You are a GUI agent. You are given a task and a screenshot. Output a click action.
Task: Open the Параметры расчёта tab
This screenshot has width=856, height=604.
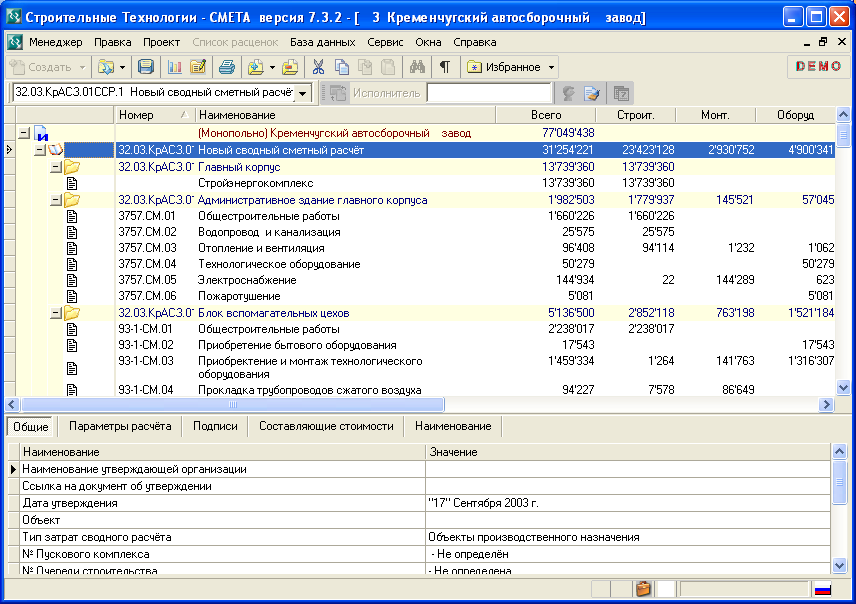(120, 426)
